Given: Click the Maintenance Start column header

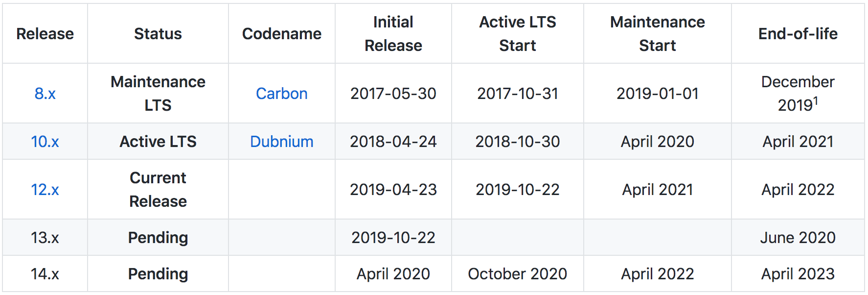Looking at the screenshot, I should click(658, 34).
